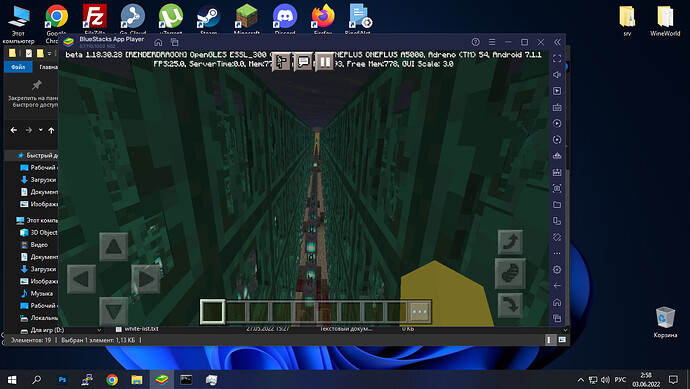Viewport: 690px width, 389px height.
Task: Open Explorer quick access toolbar dropdown arrow
Action: [x=49, y=54]
